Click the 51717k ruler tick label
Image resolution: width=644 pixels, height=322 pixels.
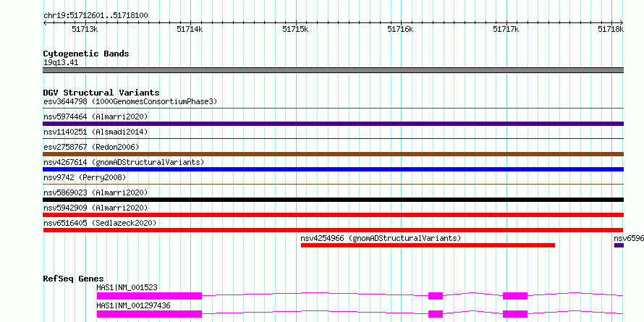(x=506, y=29)
